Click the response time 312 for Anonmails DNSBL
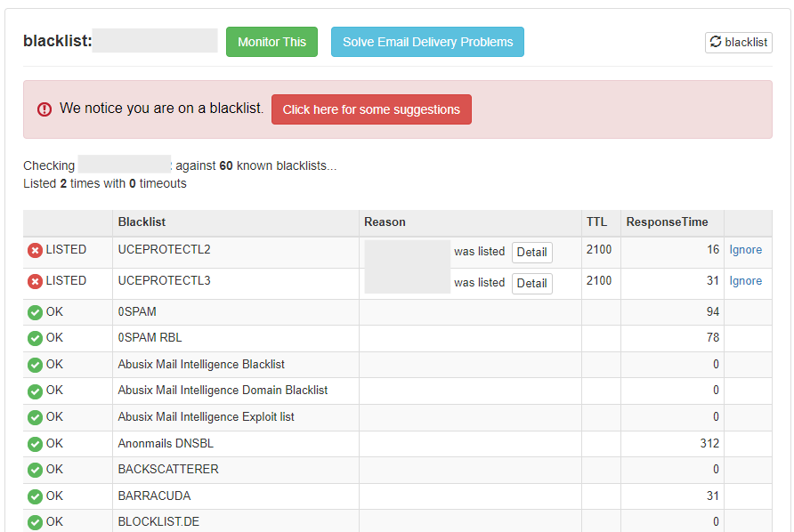The height and width of the screenshot is (532, 794). [709, 443]
